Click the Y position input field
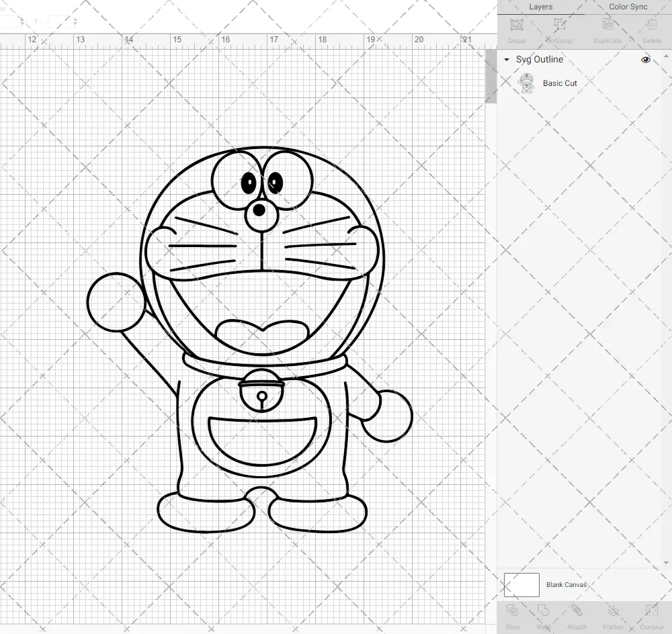Viewport: 672px width, 634px height. coord(56,21)
